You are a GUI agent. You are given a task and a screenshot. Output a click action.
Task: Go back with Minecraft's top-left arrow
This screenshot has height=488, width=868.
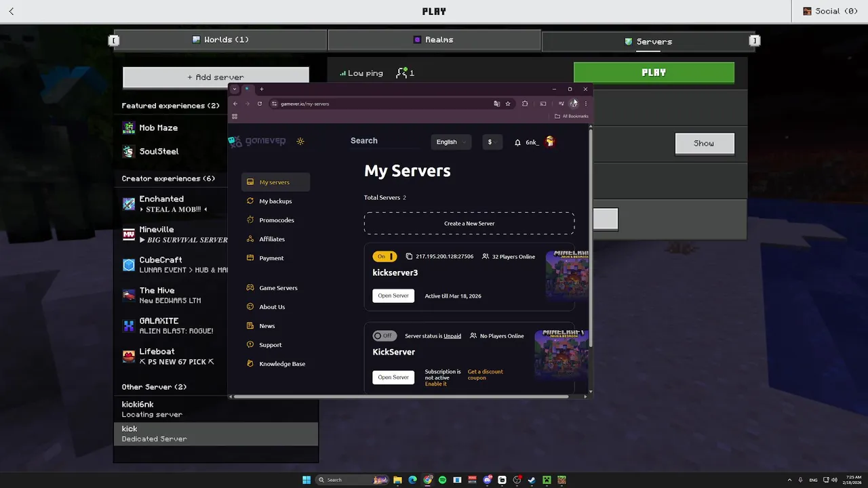[11, 11]
